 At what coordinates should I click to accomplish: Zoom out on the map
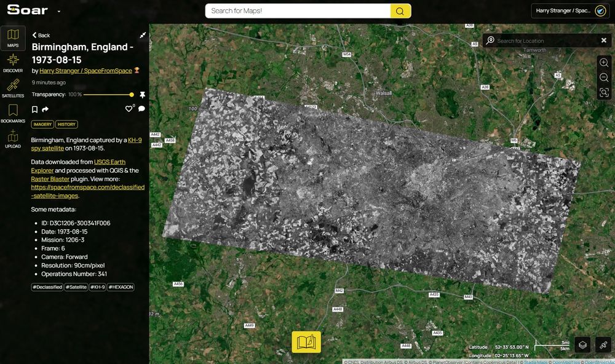coord(604,77)
